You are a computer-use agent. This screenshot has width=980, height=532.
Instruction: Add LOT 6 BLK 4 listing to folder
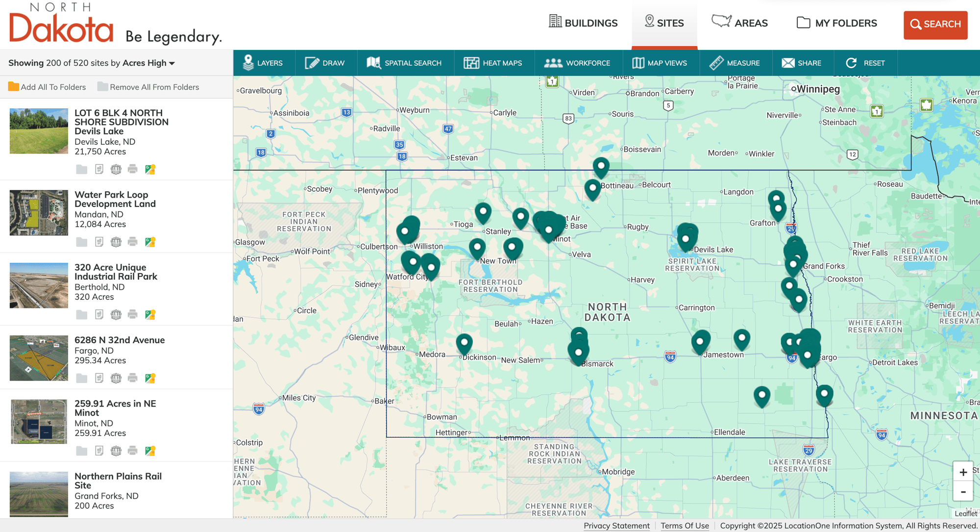pyautogui.click(x=82, y=169)
